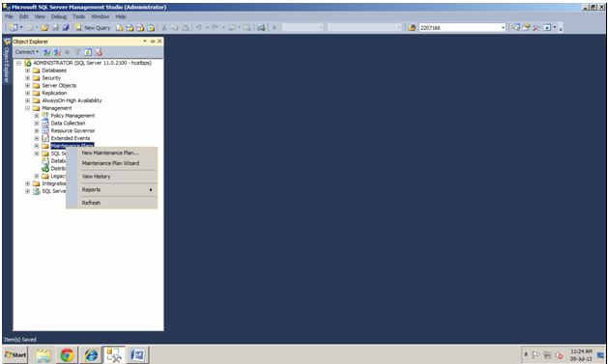This screenshot has height=364, width=608.
Task: Click Database Engine Query icon after New Query
Action: 120,27
